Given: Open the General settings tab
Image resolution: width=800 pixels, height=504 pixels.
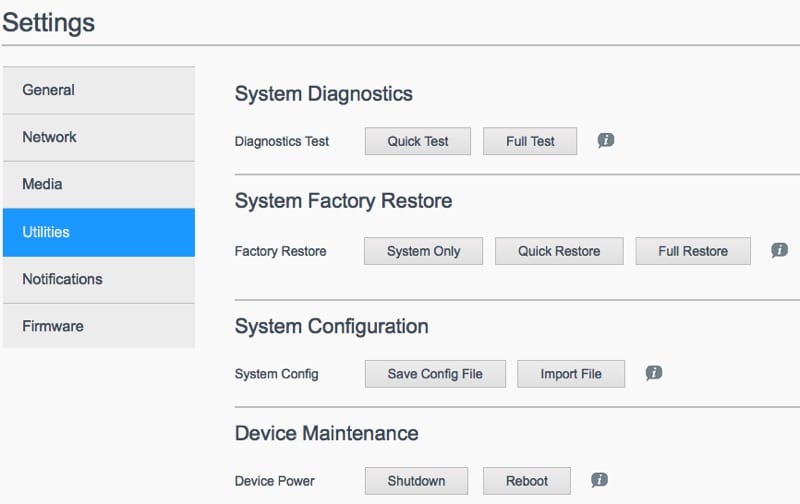Looking at the screenshot, I should (98, 90).
